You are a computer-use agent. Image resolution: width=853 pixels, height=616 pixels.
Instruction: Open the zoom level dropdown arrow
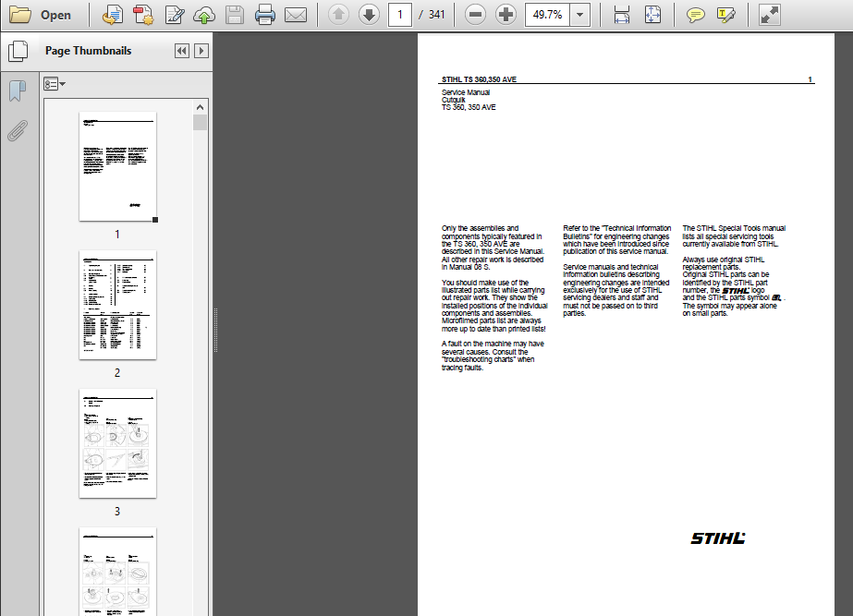coord(579,15)
